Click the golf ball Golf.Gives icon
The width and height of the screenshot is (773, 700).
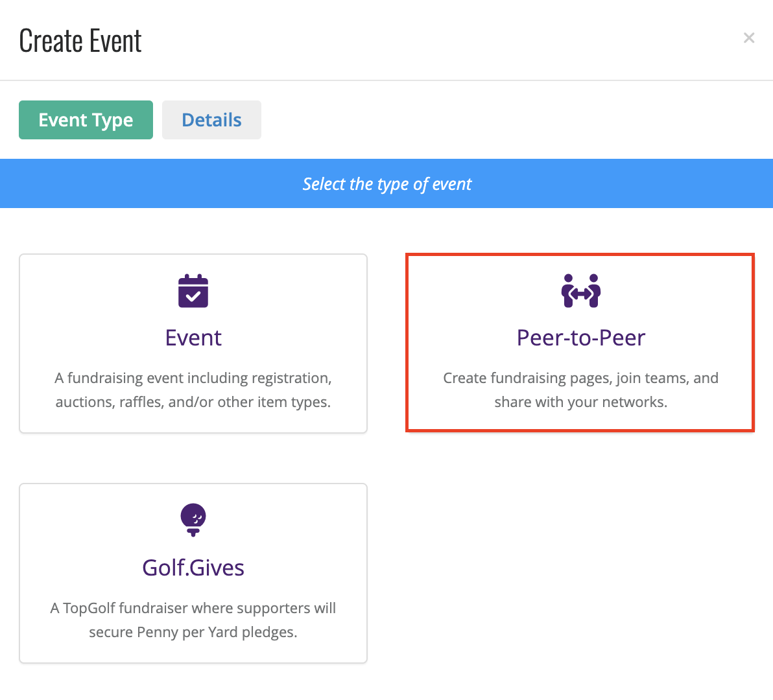point(193,520)
